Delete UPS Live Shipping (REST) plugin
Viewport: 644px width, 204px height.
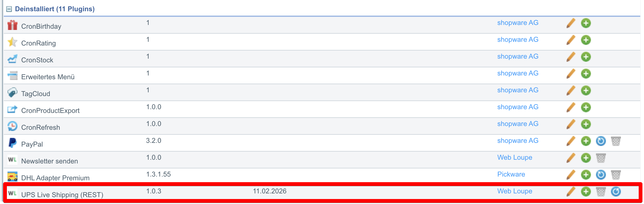click(x=601, y=192)
